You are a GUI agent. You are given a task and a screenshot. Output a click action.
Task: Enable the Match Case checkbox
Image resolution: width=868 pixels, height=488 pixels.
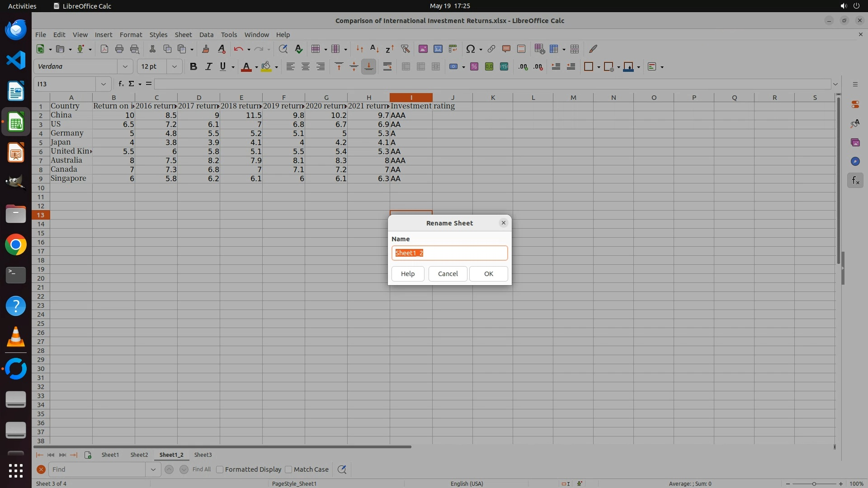pos(289,469)
